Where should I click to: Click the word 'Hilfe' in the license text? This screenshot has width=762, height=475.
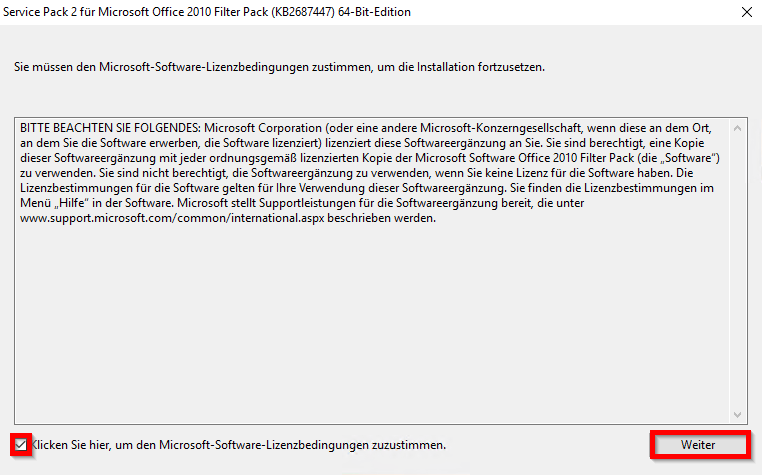(x=76, y=204)
